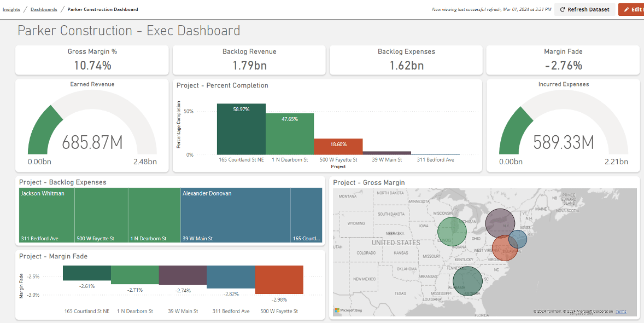Screen dimensions: 644x323
Task: Open the Dashboards breadcrumb link
Action: (x=44, y=9)
